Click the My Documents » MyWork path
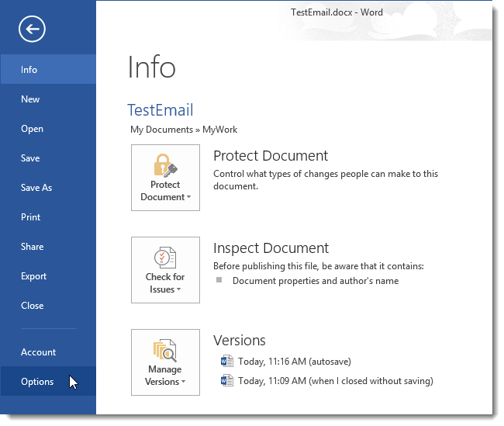The image size is (504, 426). (184, 130)
